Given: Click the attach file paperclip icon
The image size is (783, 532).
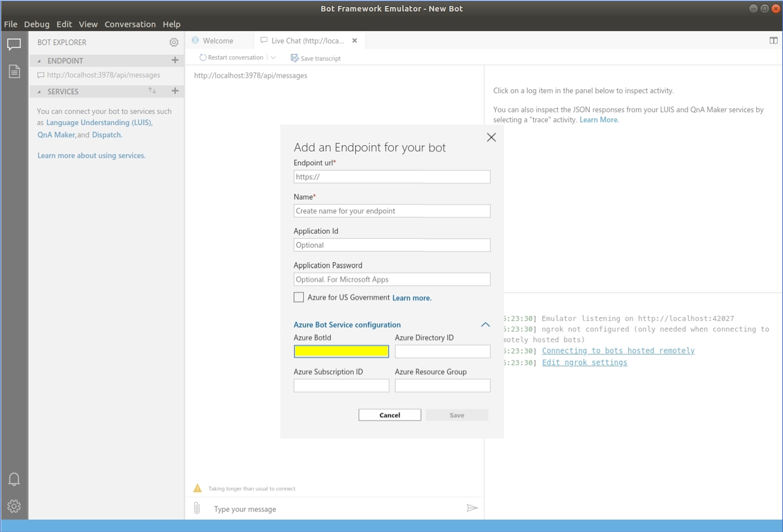Looking at the screenshot, I should point(197,508).
